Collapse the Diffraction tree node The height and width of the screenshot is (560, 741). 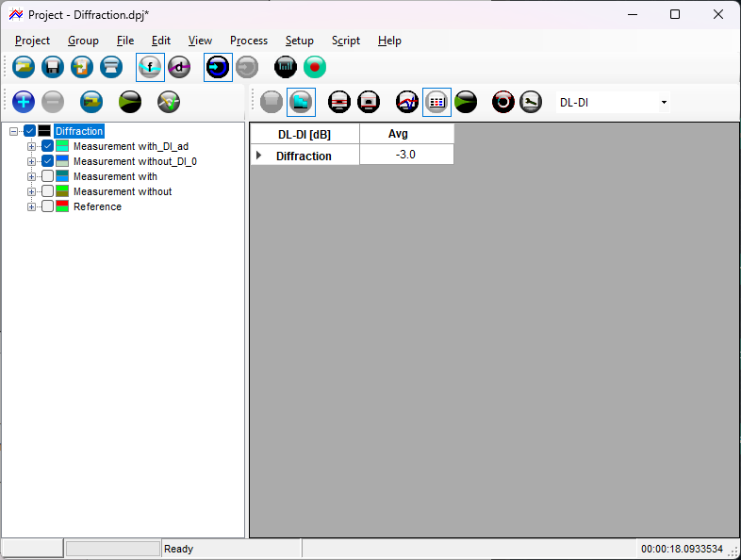pyautogui.click(x=14, y=131)
